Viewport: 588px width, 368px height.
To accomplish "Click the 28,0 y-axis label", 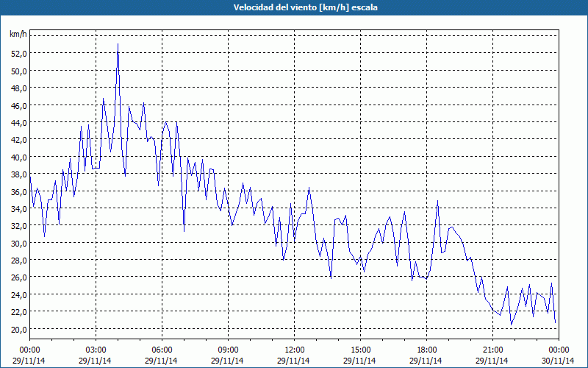I will coord(20,261).
